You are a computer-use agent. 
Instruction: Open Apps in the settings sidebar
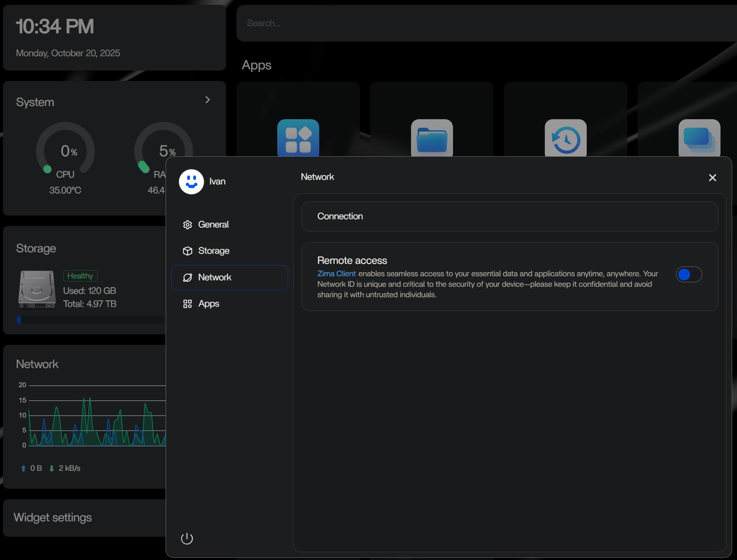(x=209, y=304)
